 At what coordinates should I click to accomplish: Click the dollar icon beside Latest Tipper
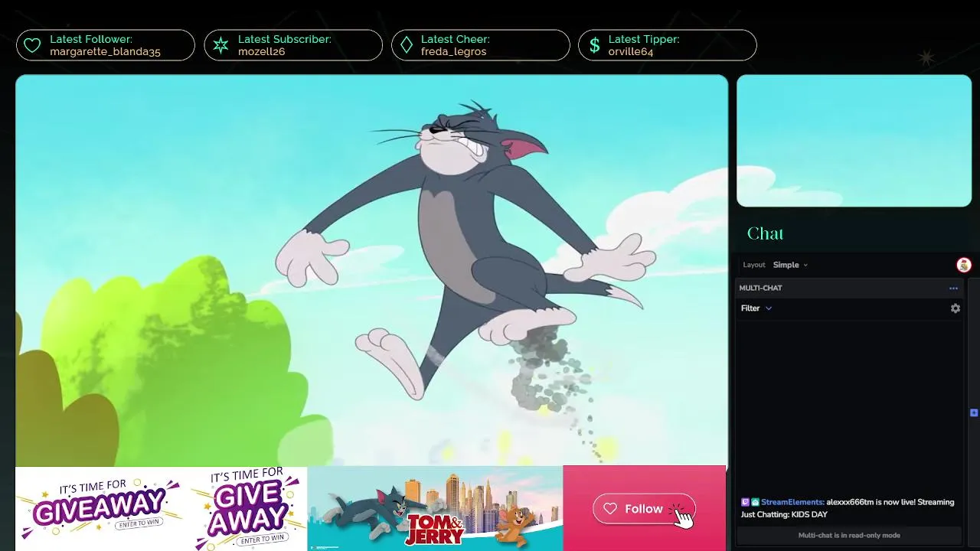[594, 46]
